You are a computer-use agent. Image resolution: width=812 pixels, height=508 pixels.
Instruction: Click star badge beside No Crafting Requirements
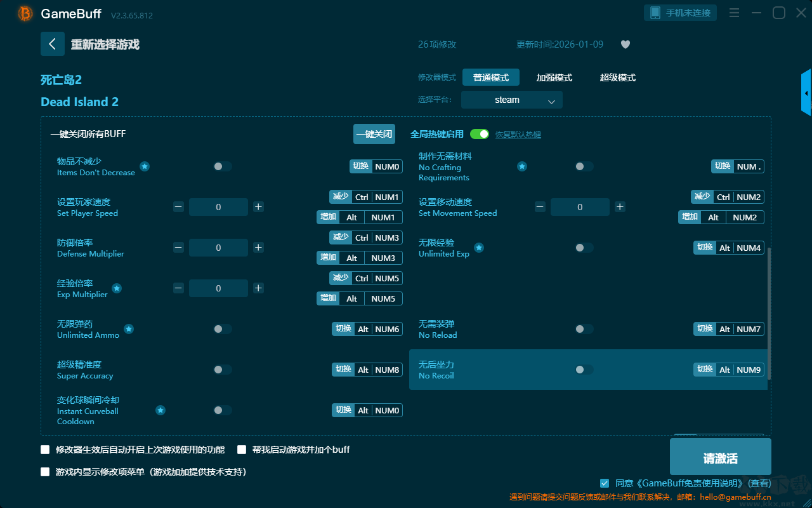point(522,166)
